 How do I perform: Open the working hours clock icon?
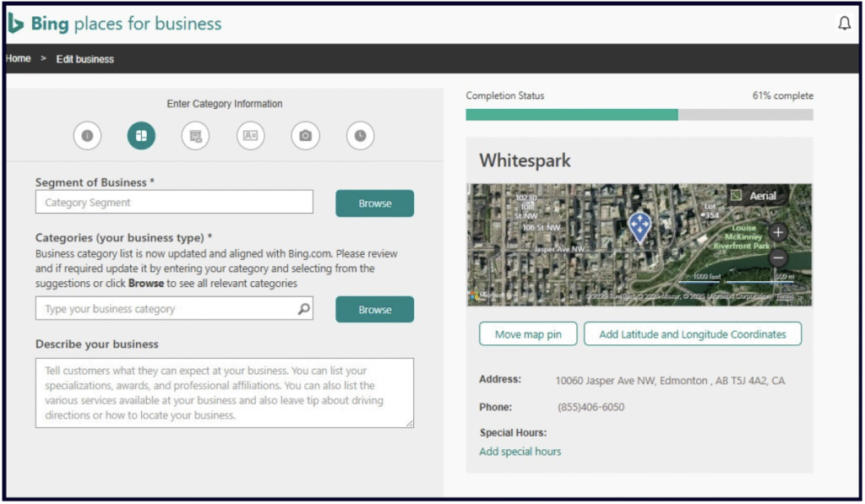(360, 135)
